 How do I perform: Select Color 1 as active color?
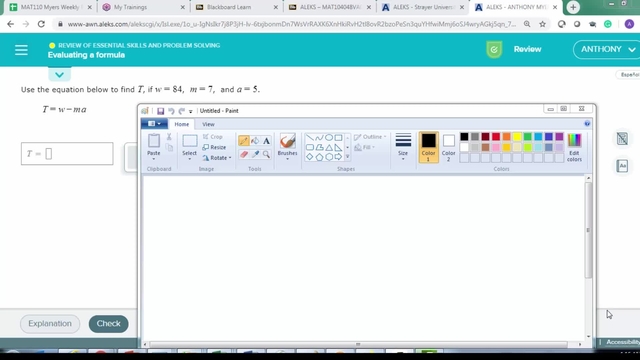(429, 147)
